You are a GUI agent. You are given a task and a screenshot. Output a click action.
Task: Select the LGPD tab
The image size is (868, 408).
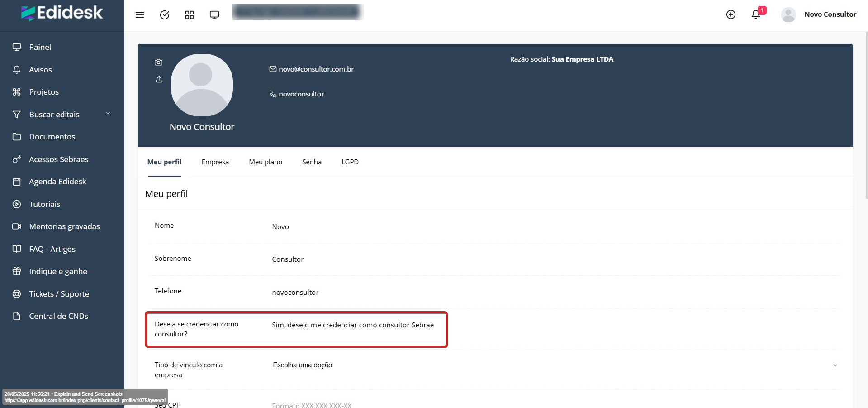click(350, 162)
